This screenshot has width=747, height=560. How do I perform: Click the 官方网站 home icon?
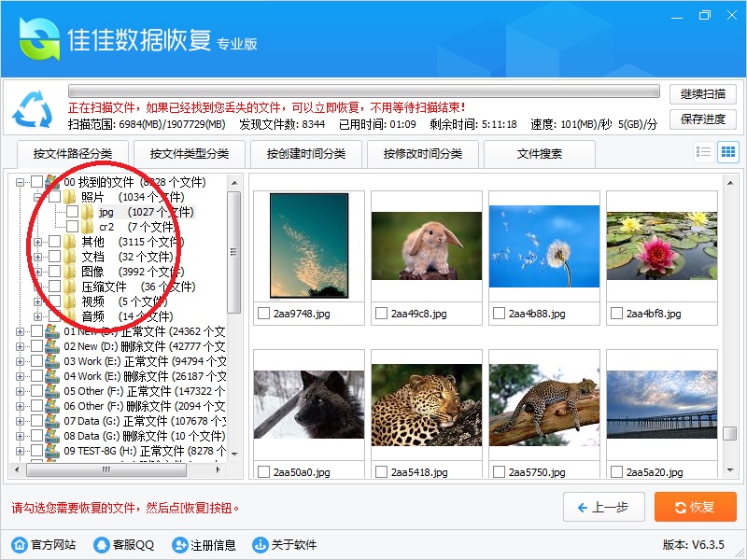pyautogui.click(x=19, y=545)
